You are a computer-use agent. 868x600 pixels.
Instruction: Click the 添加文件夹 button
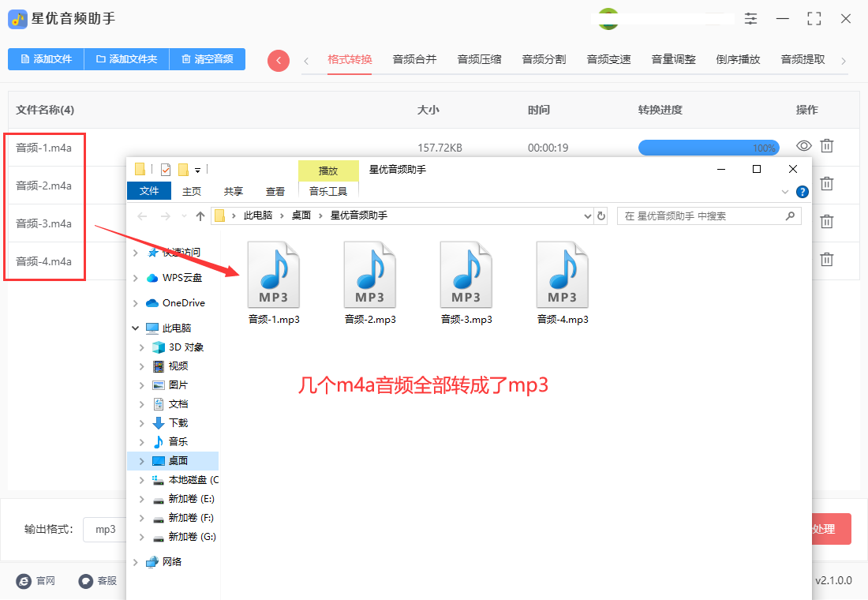tap(127, 59)
